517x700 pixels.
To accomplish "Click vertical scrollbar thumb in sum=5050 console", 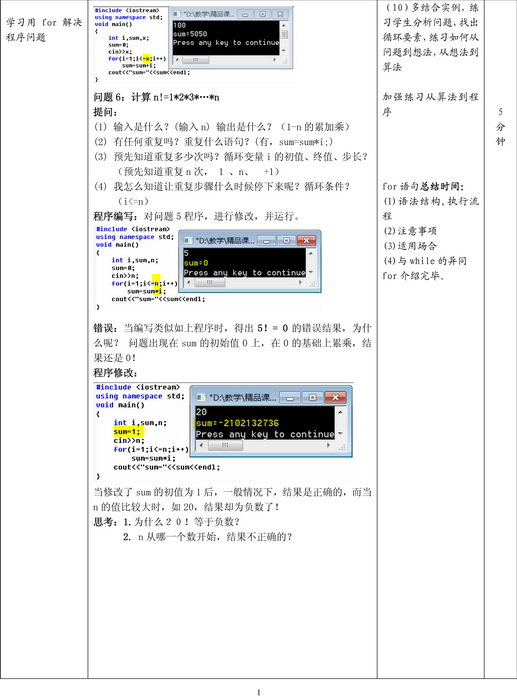I will [284, 34].
